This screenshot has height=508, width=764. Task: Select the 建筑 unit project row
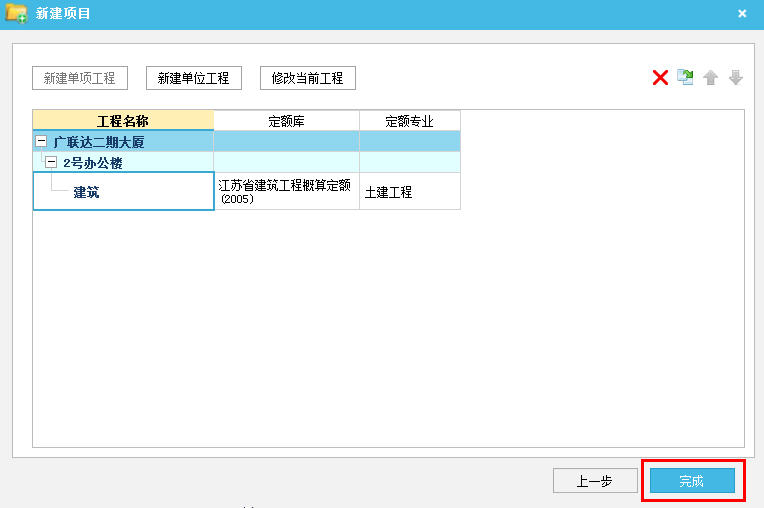(87, 192)
